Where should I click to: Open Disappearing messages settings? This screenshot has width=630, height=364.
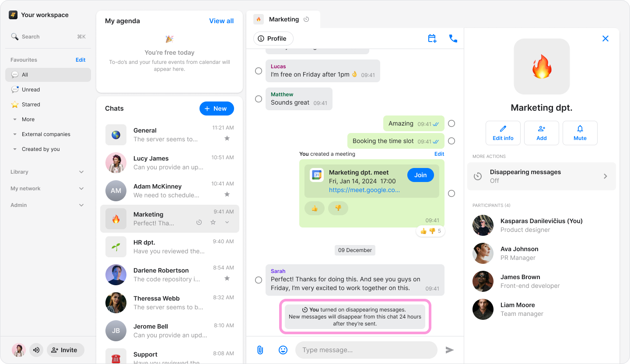(x=542, y=176)
